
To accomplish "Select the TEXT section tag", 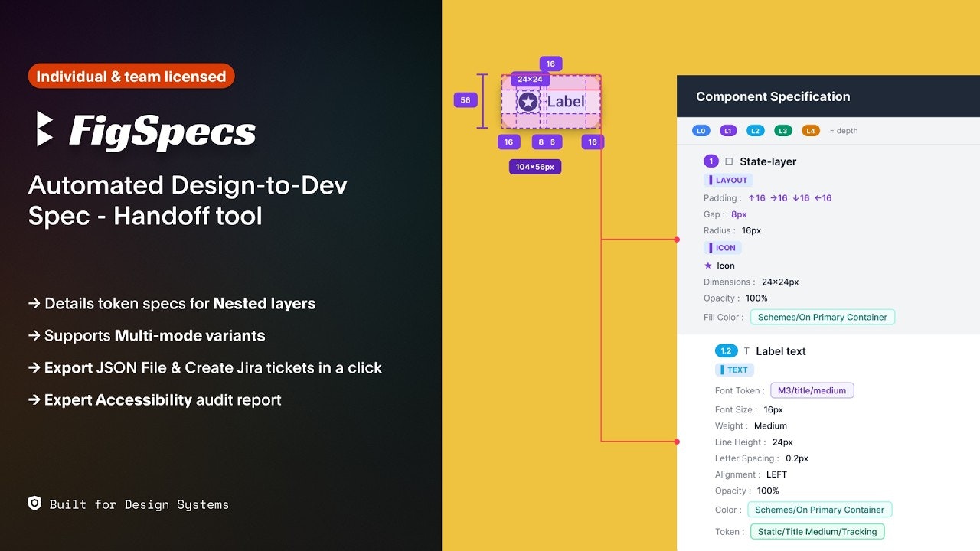I will coord(734,370).
